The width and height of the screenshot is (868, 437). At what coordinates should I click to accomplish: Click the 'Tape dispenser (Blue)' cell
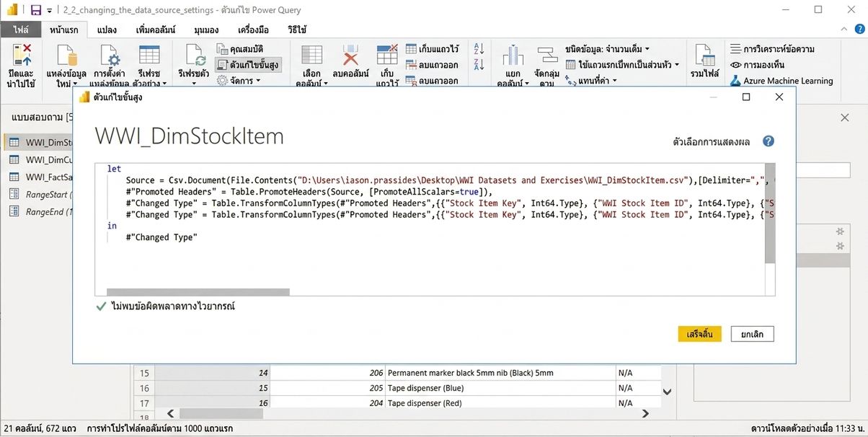pos(500,388)
